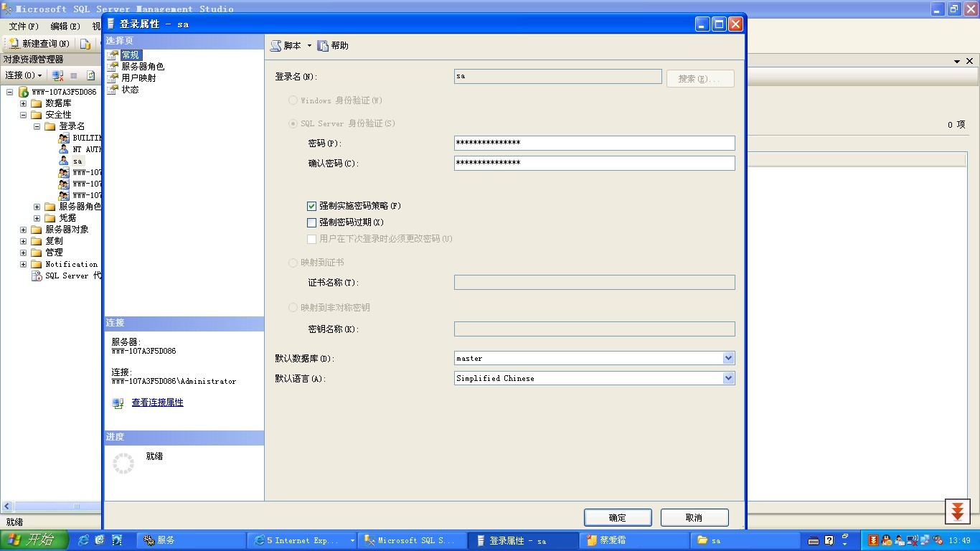Click the stop icon in Object Explorer toolbar

click(x=74, y=75)
